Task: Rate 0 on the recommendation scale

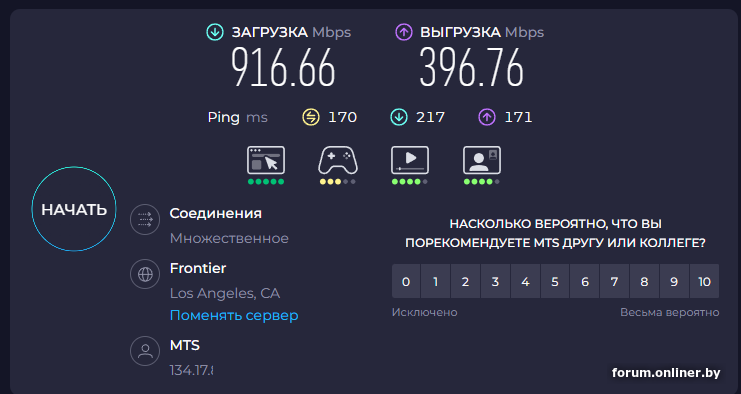Action: [406, 282]
